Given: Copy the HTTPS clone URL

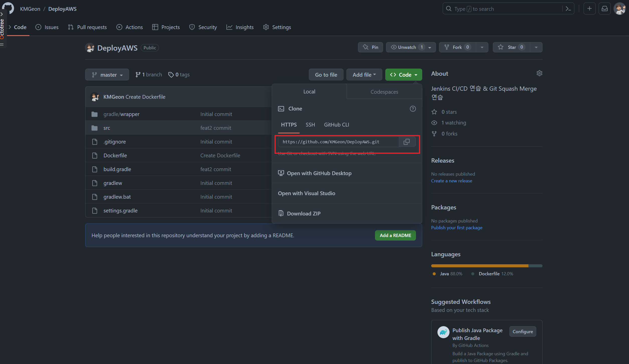Looking at the screenshot, I should tap(407, 142).
